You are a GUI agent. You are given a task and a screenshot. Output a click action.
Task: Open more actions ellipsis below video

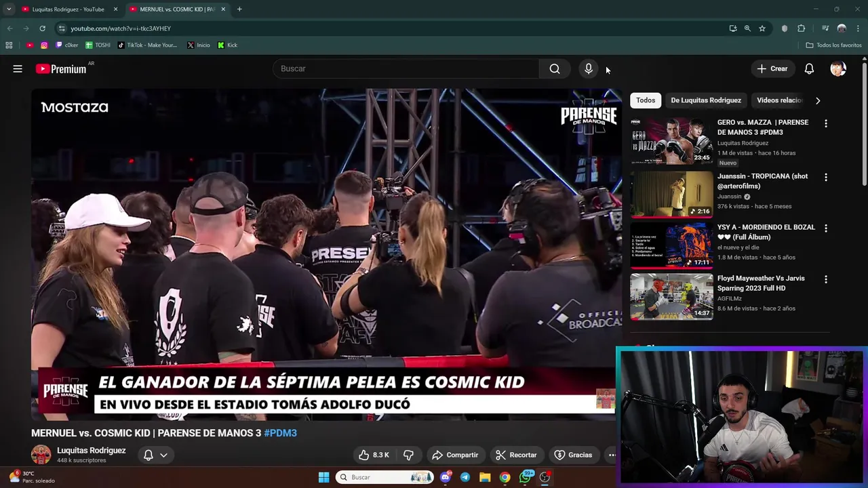(x=612, y=455)
